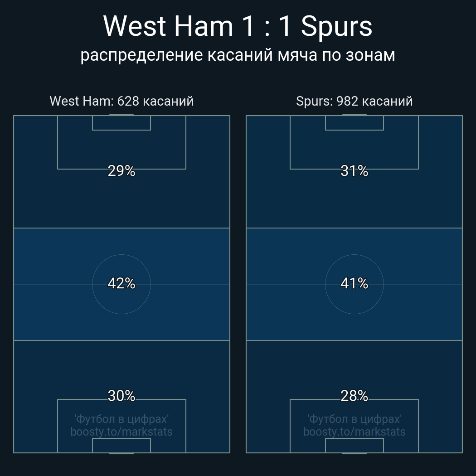Click the top six-yard box on Spurs pitch

pyautogui.click(x=354, y=123)
